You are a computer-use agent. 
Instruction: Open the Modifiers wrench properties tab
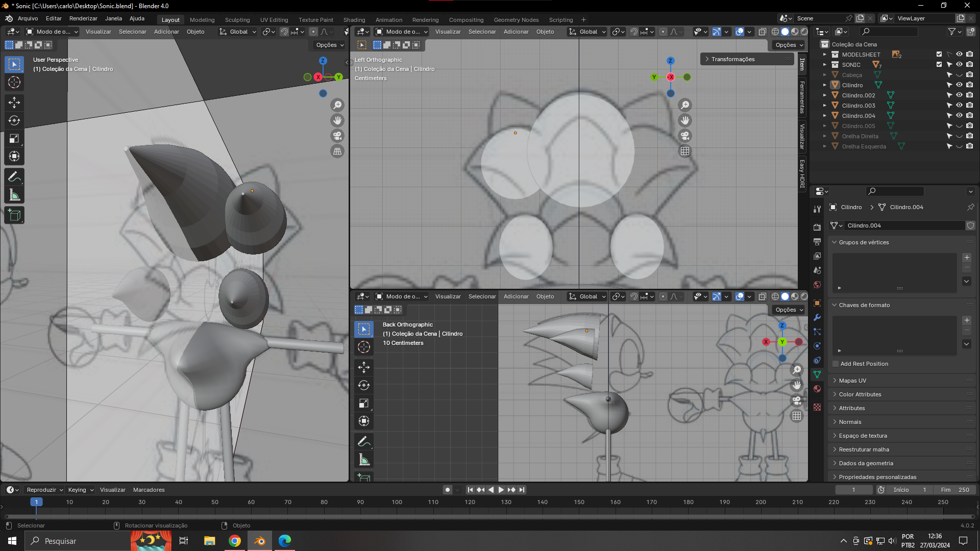pyautogui.click(x=817, y=317)
